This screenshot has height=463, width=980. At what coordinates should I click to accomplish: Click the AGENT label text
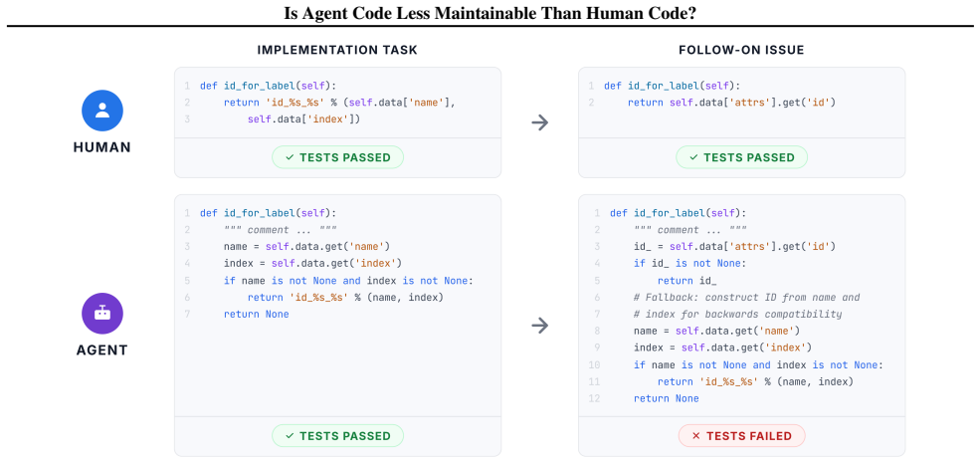101,350
